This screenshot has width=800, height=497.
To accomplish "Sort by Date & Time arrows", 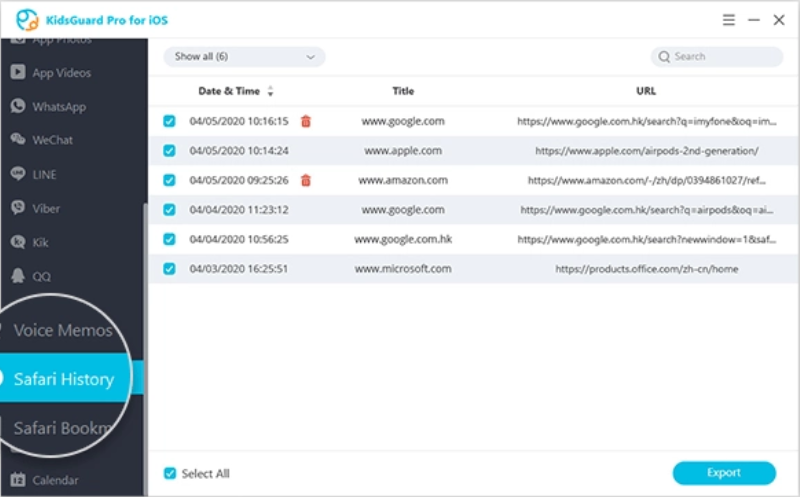I will tap(270, 91).
